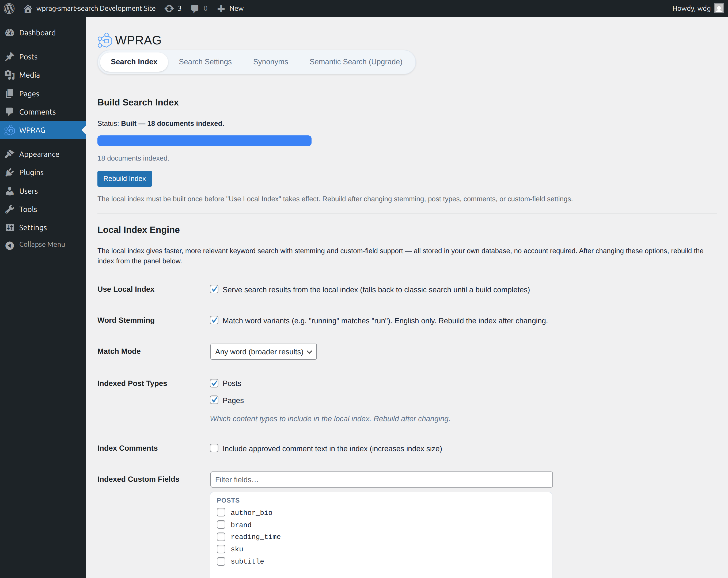The width and height of the screenshot is (728, 578).
Task: Uncheck the Pages post type checkbox
Action: pos(214,400)
